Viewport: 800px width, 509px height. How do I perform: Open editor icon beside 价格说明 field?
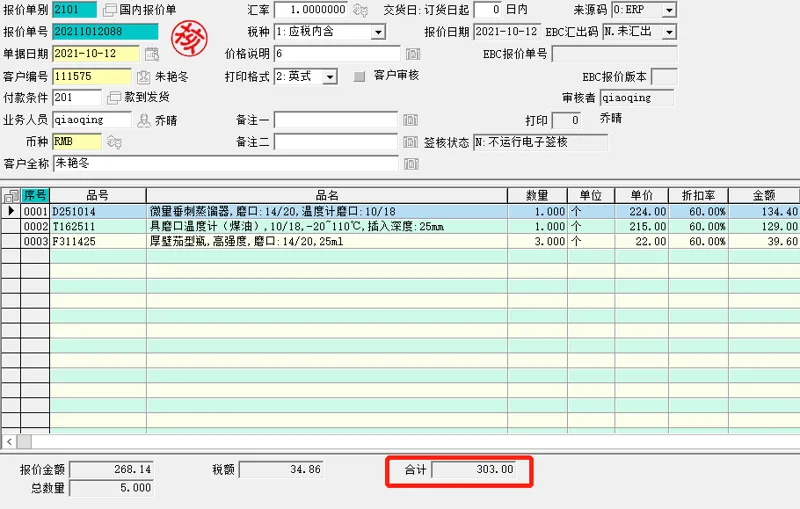click(413, 54)
